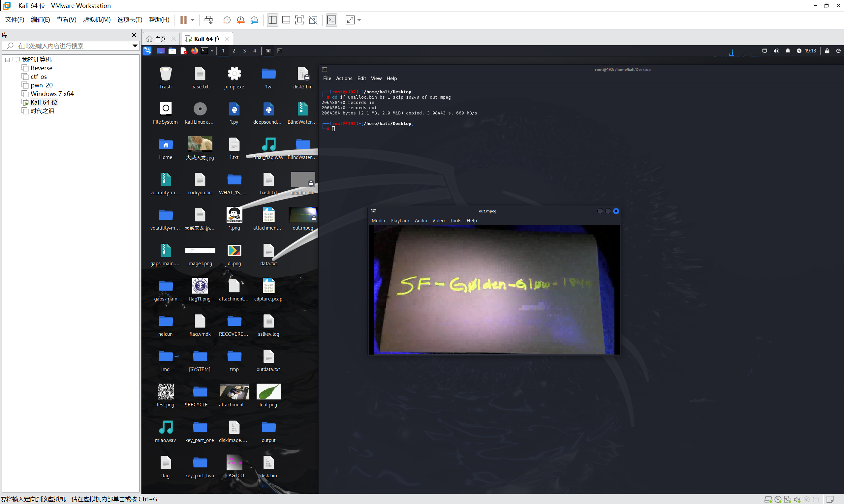Click the video frame showing SF-Golden text
The image size is (844, 504).
coord(494,290)
